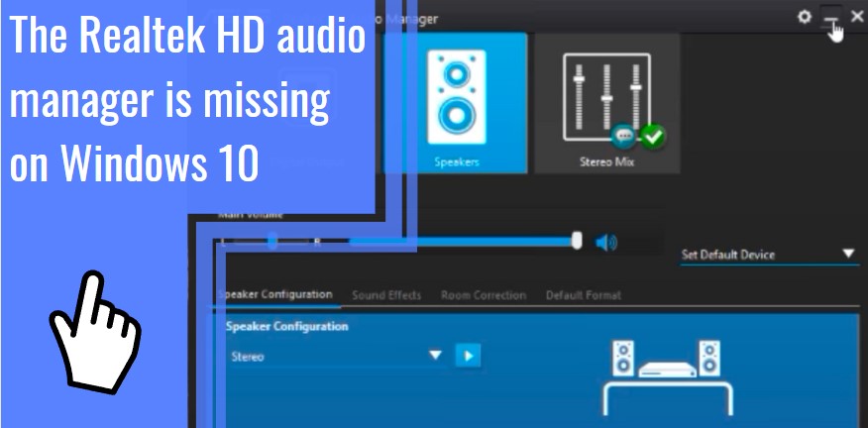Open the settings gear icon
This screenshot has height=428, width=868.
[804, 17]
